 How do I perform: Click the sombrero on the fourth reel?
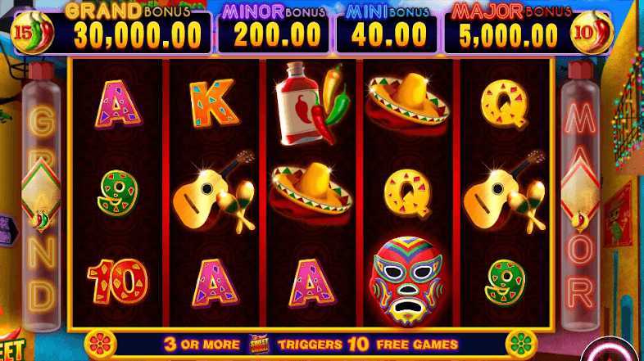[407, 102]
